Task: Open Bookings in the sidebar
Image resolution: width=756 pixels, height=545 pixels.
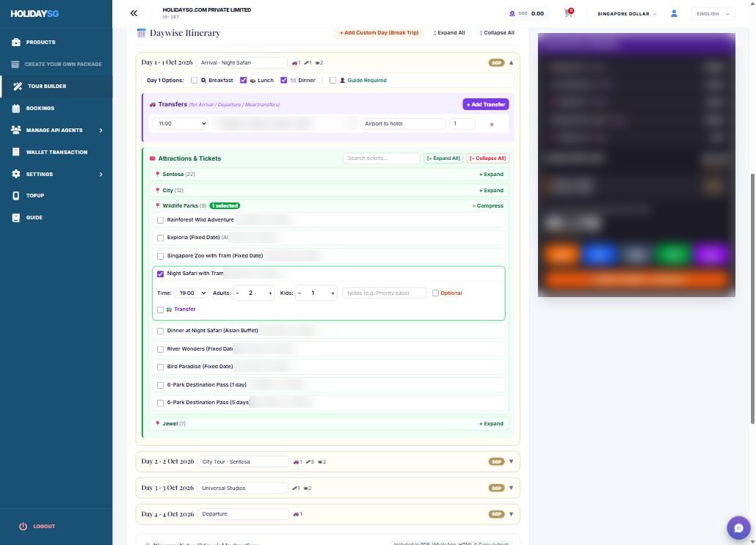Action: (40, 109)
